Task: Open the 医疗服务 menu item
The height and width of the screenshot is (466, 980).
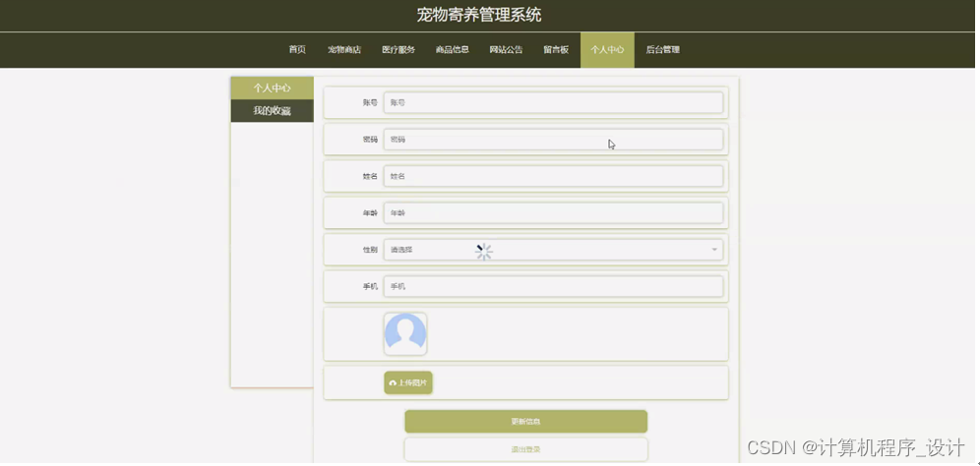Action: [x=398, y=50]
